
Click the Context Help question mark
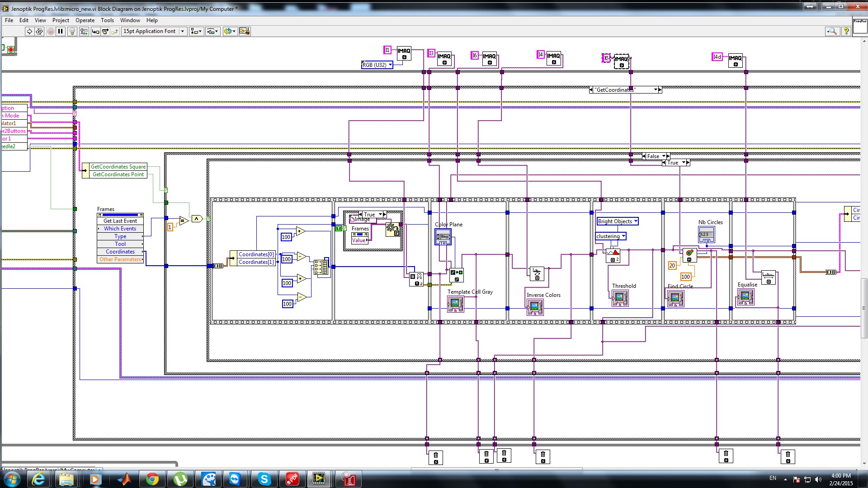coord(846,31)
